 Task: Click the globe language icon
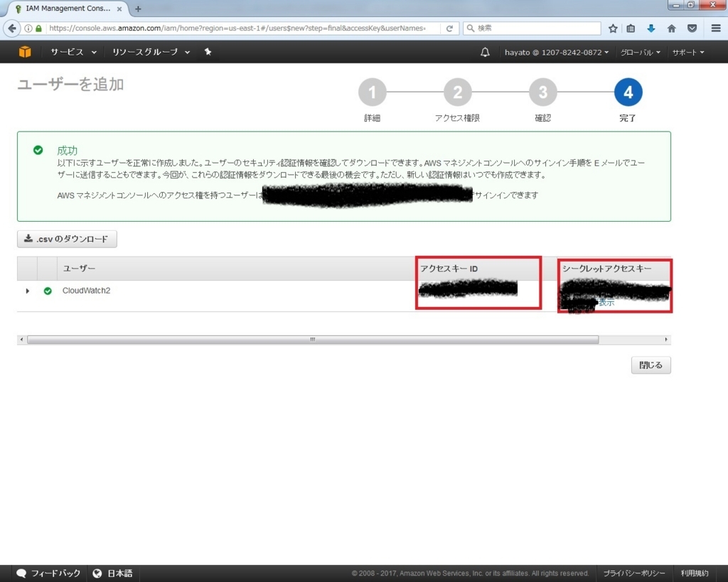[x=97, y=573]
